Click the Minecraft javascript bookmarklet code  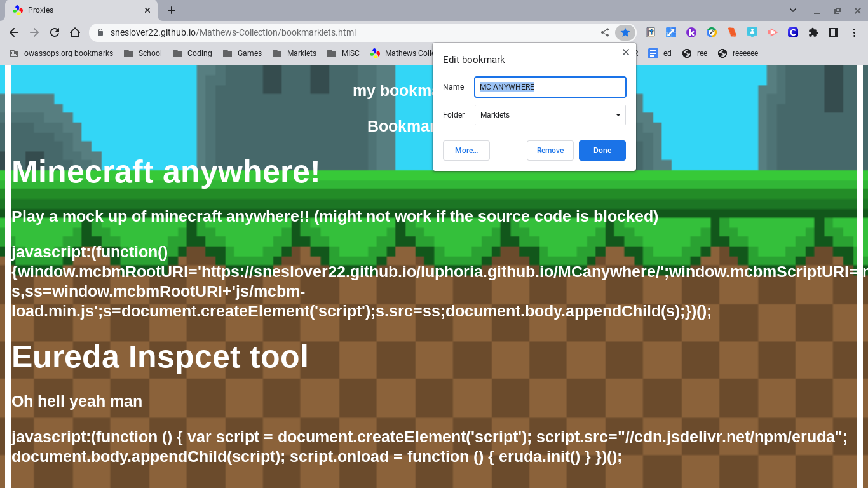pos(440,281)
